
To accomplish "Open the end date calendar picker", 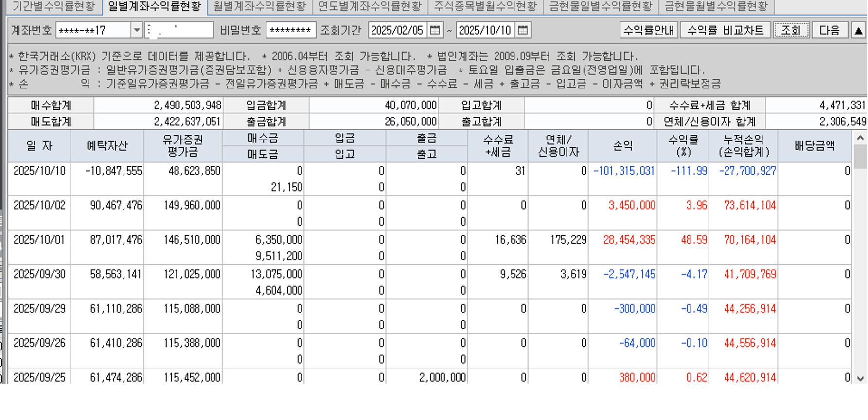I will coord(523,30).
